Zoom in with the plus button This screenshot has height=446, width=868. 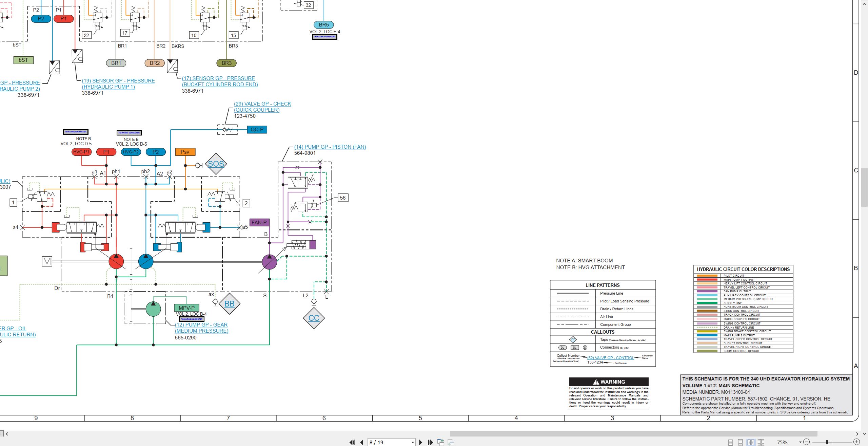(x=856, y=442)
